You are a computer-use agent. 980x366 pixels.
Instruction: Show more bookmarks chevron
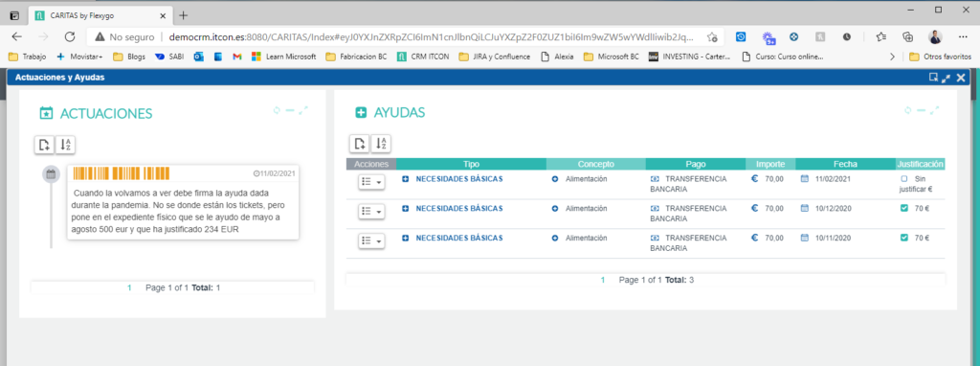(x=892, y=57)
